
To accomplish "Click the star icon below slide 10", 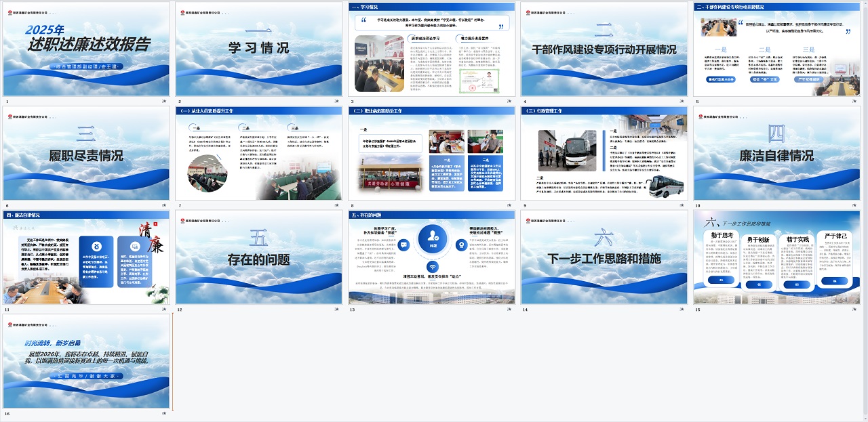I will (x=856, y=205).
